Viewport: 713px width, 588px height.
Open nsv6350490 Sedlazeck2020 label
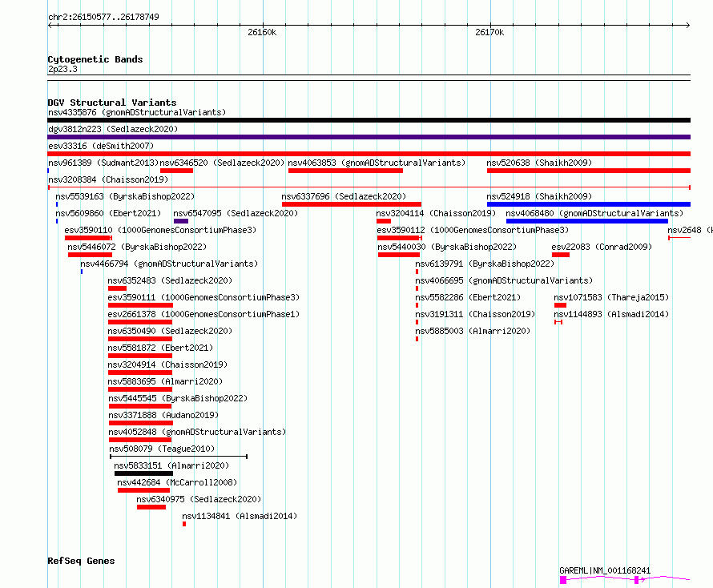[x=170, y=331]
